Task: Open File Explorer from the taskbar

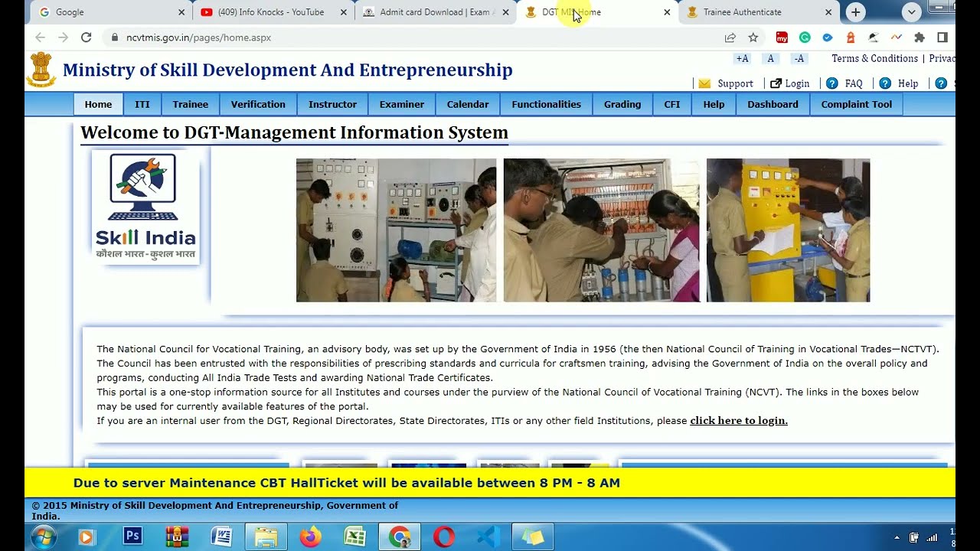Action: pyautogui.click(x=266, y=537)
